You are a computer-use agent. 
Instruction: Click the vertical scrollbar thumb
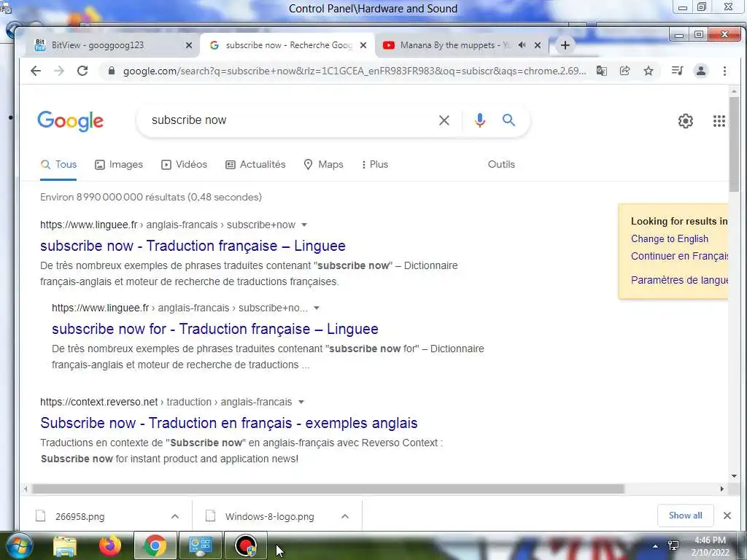[734, 145]
